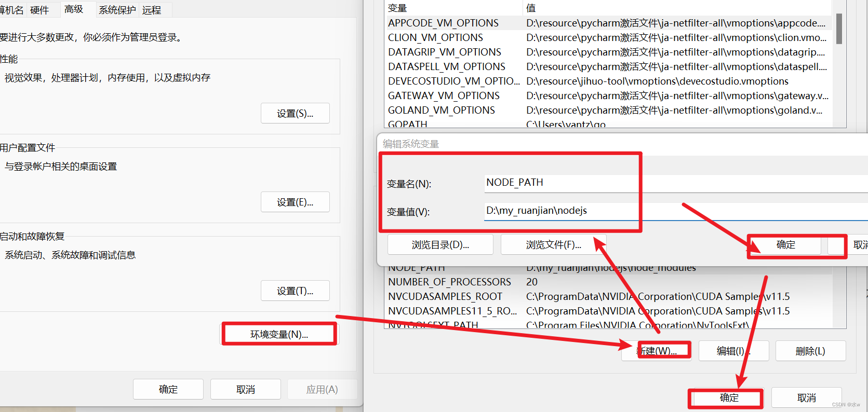The width and height of the screenshot is (868, 412).
Task: Select the DATASPELL_VM_OPTIONS variable row
Action: pyautogui.click(x=608, y=66)
